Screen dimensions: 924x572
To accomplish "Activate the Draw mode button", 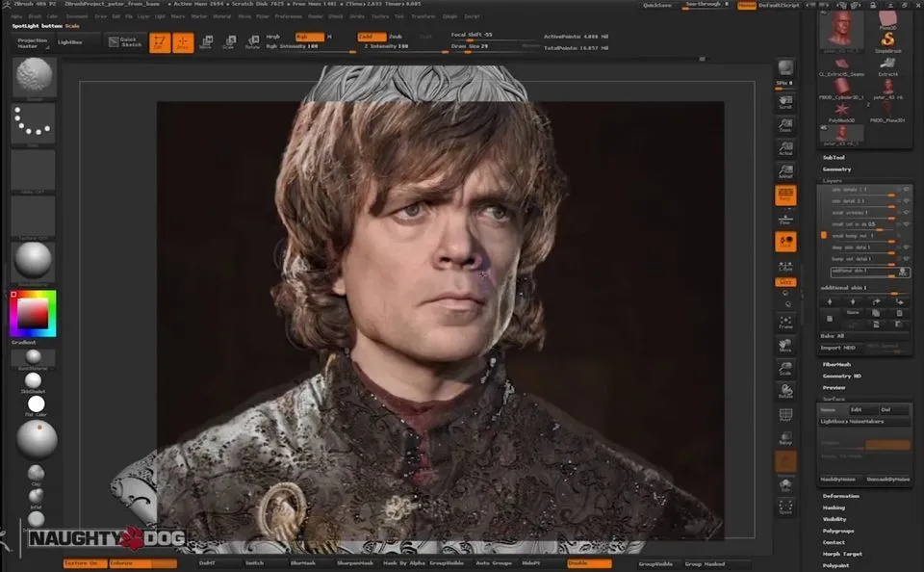I will click(x=183, y=42).
